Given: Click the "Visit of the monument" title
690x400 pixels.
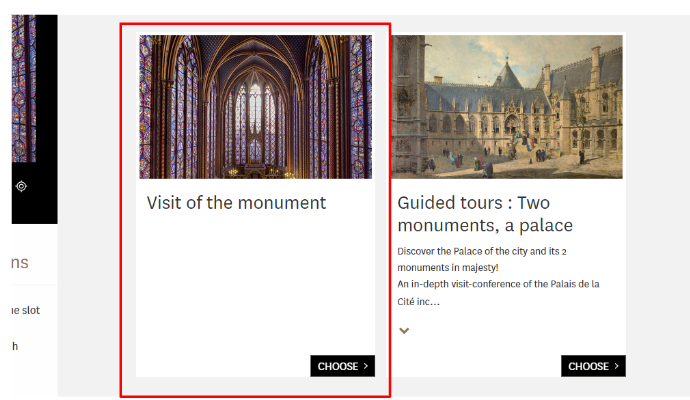Looking at the screenshot, I should click(236, 202).
